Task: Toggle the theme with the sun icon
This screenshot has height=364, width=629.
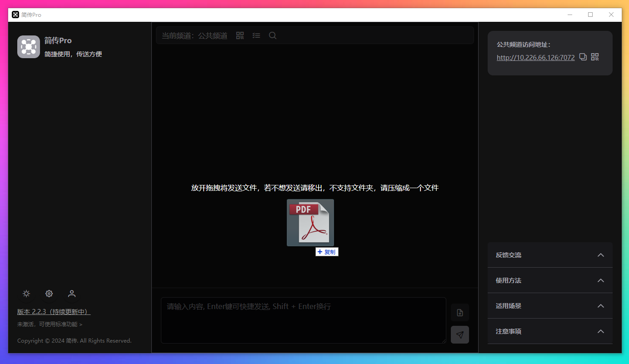Action: tap(26, 294)
